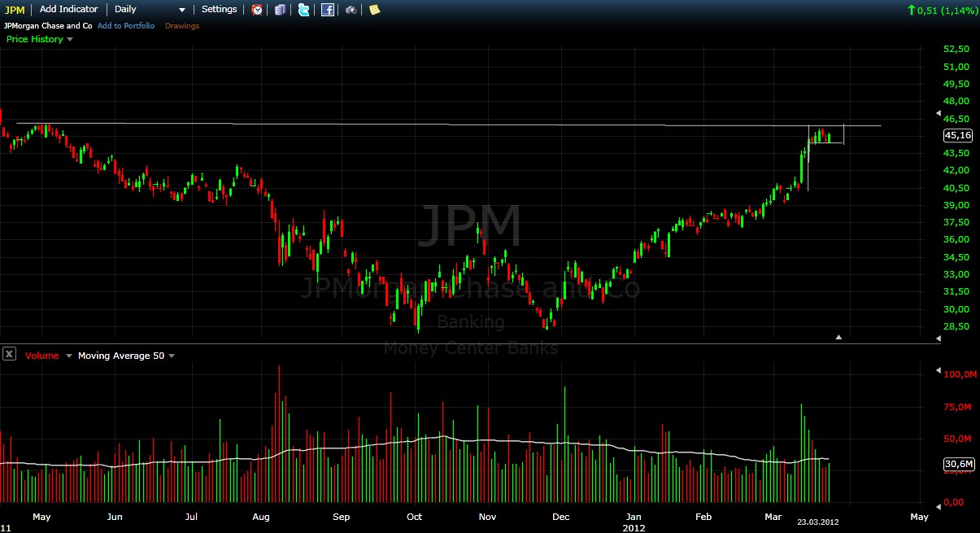Click the 46,50 price axis label

956,118
